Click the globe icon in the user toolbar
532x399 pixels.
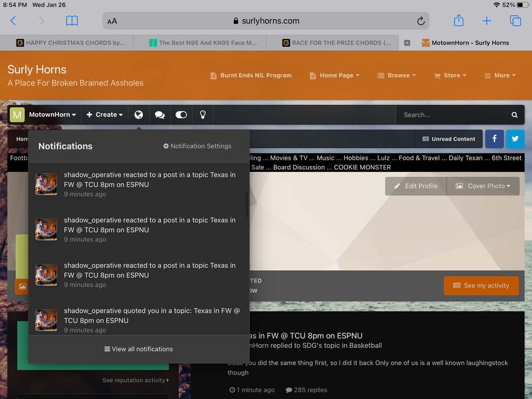pyautogui.click(x=138, y=114)
